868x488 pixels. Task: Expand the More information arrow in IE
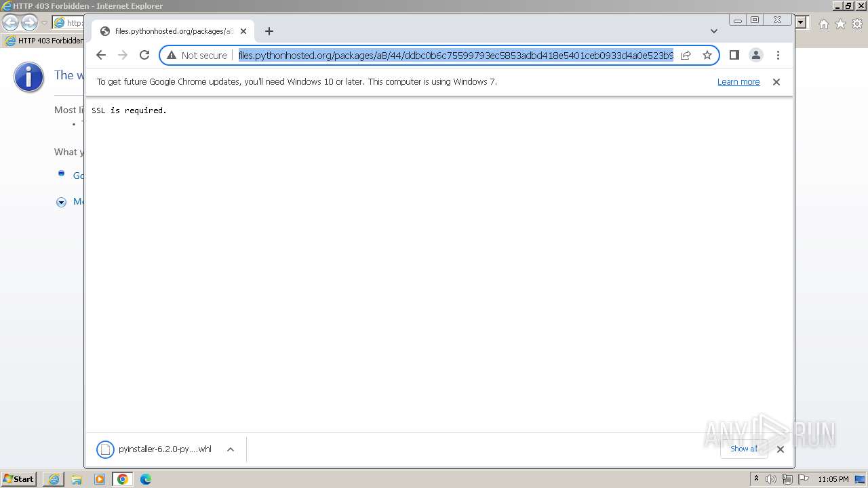pos(61,202)
